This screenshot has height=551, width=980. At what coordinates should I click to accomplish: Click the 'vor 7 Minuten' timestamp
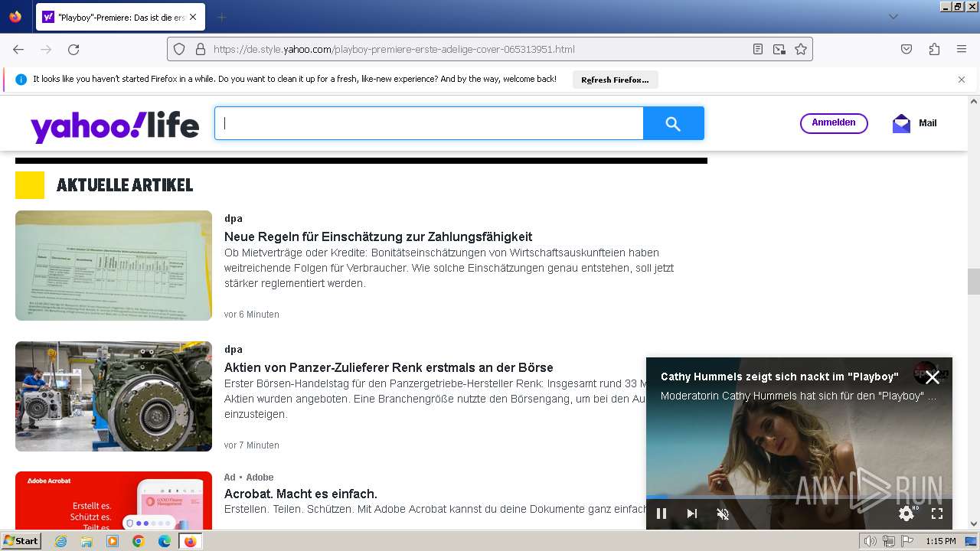pyautogui.click(x=252, y=445)
